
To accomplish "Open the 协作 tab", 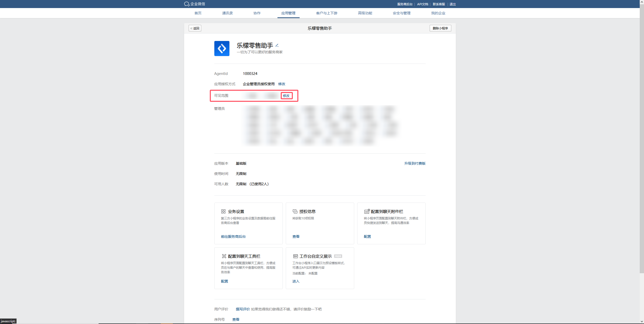I will coord(257,13).
